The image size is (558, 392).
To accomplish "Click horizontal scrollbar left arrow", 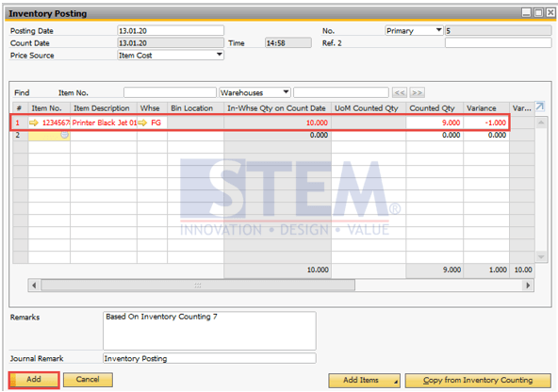I will pyautogui.click(x=34, y=286).
